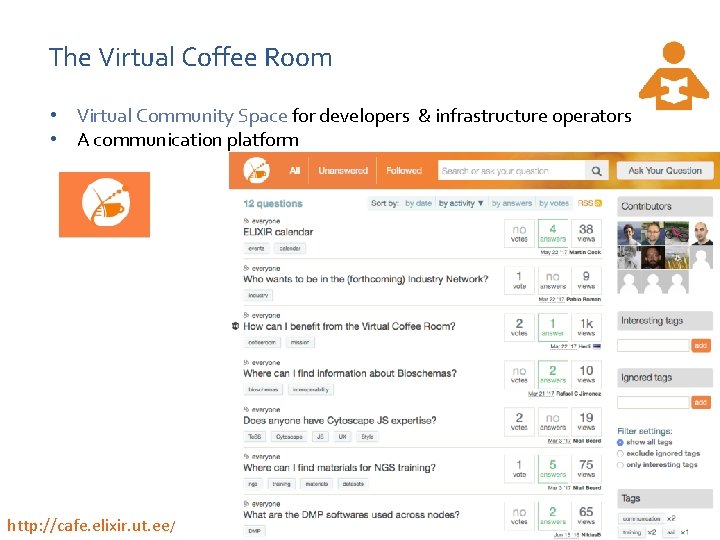Click add button under Ignored tags
The height and width of the screenshot is (540, 720).
point(701,402)
